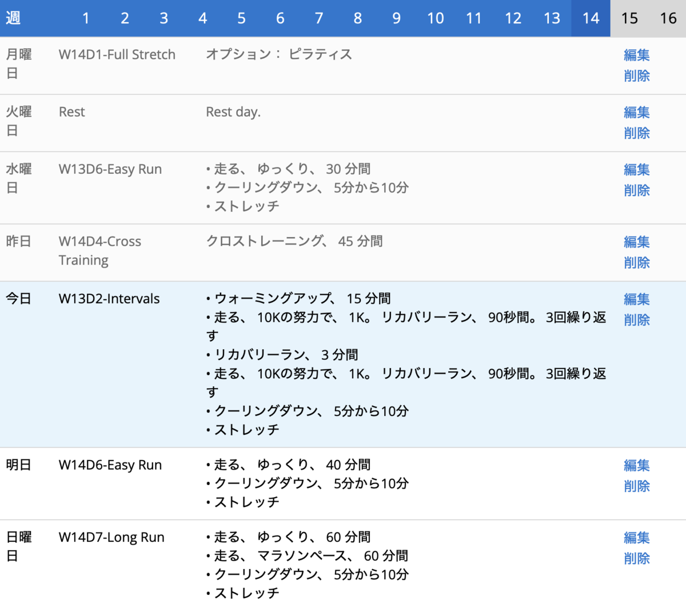Select week 11 tab
686x616 pixels.
tap(474, 18)
